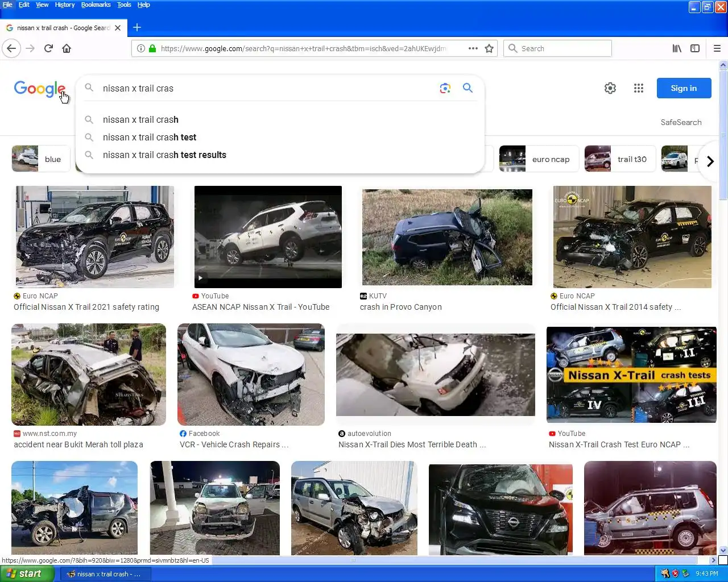The height and width of the screenshot is (582, 728).
Task: Open Euro NCAP 2021 safety rating image
Action: click(x=95, y=237)
